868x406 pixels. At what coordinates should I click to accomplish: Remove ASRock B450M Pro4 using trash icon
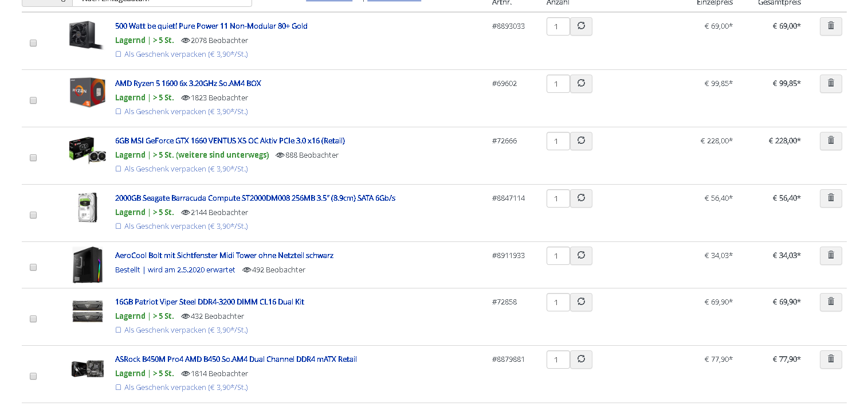tap(830, 360)
